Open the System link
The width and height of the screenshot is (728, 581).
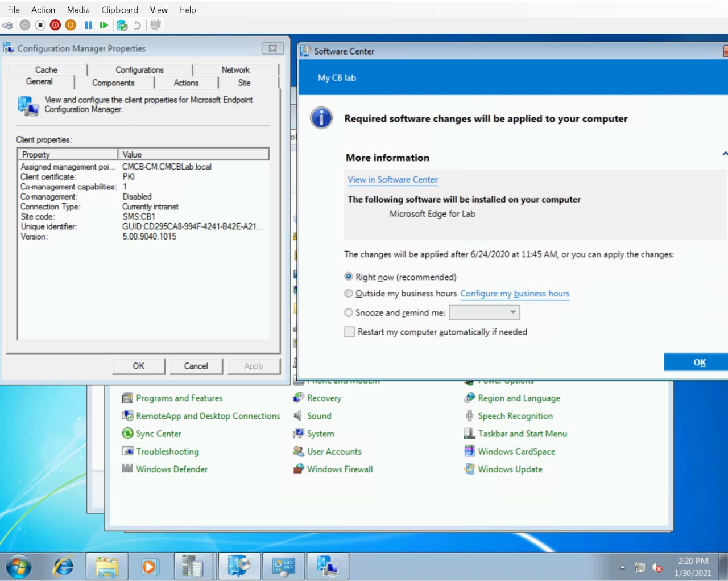click(321, 434)
